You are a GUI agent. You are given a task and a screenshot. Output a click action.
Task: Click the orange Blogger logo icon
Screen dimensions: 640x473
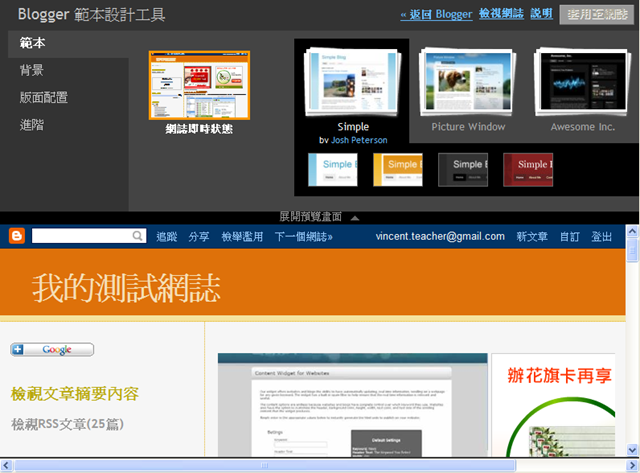[17, 236]
